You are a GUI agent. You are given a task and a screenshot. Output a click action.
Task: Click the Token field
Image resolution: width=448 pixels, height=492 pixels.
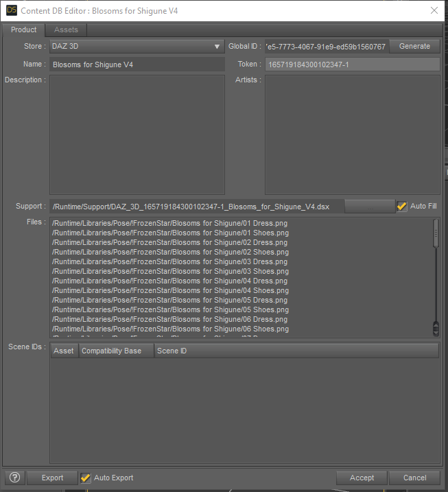point(353,65)
